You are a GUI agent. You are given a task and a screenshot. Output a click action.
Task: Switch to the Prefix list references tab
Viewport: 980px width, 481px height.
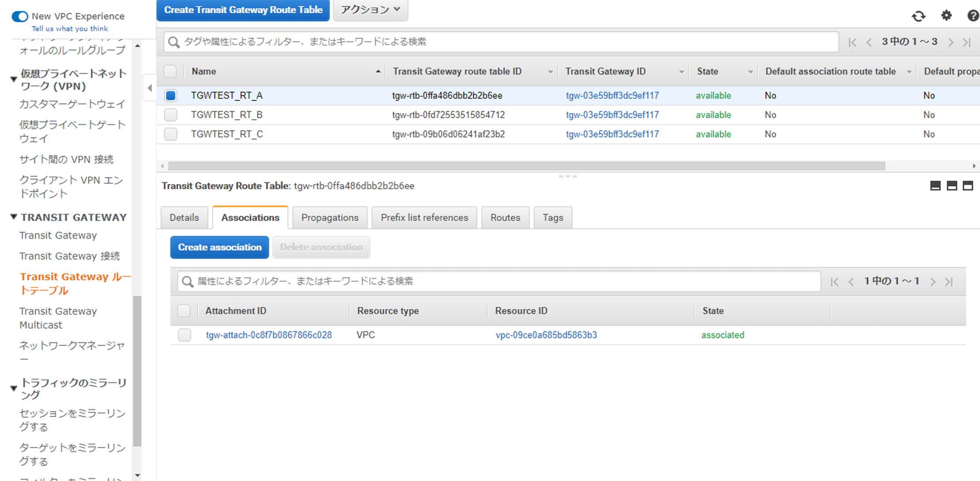point(424,218)
